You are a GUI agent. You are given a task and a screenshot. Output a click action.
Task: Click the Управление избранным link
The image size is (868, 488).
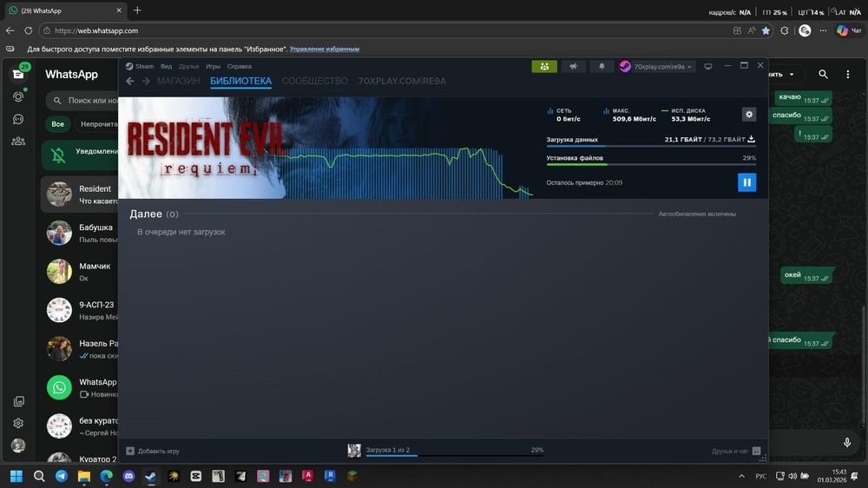[325, 49]
